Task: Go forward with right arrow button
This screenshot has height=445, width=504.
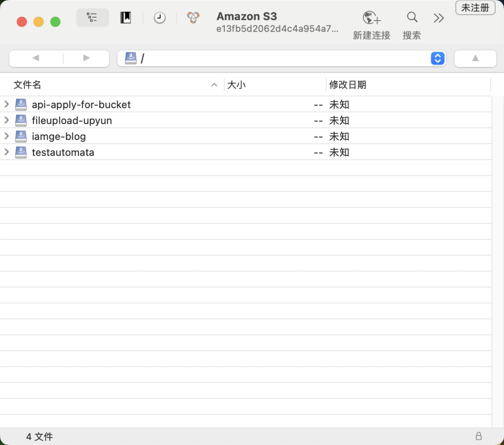Action: pyautogui.click(x=86, y=58)
